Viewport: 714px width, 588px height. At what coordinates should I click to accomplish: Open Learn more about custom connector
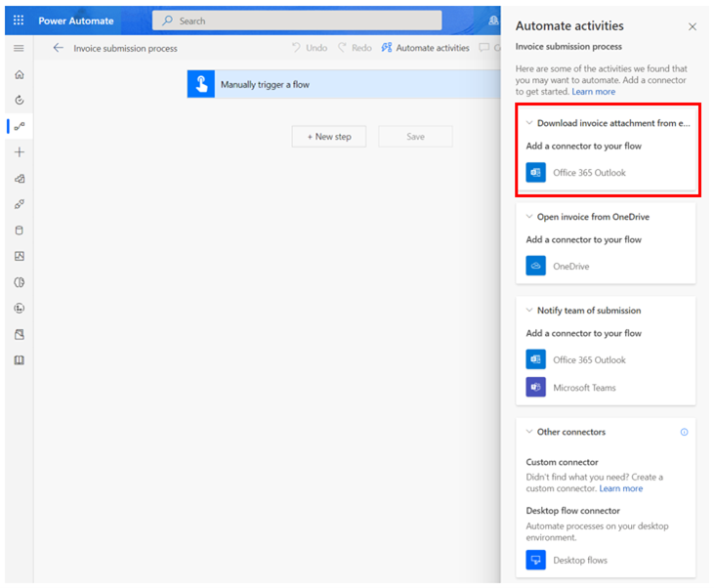620,488
